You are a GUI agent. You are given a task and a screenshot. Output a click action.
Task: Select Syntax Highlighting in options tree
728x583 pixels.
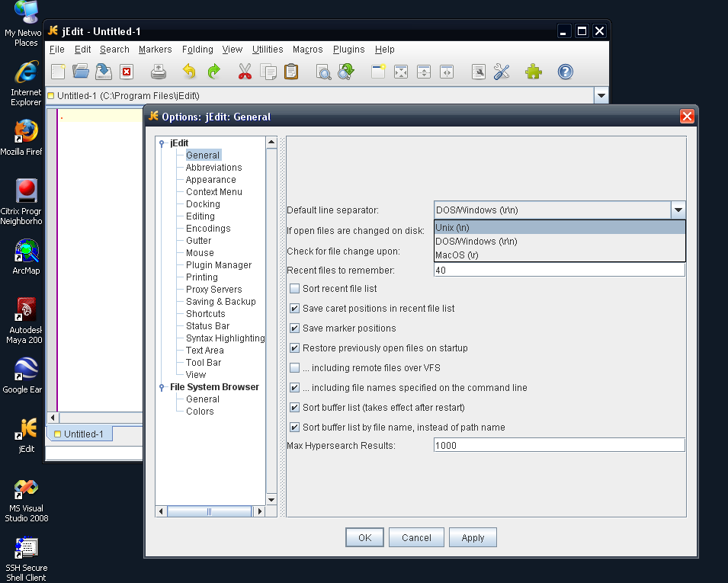225,338
